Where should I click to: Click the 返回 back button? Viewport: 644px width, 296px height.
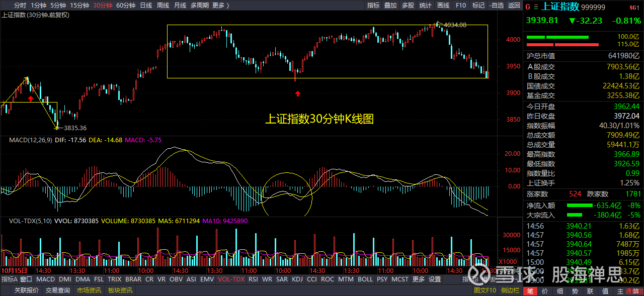pyautogui.click(x=514, y=6)
